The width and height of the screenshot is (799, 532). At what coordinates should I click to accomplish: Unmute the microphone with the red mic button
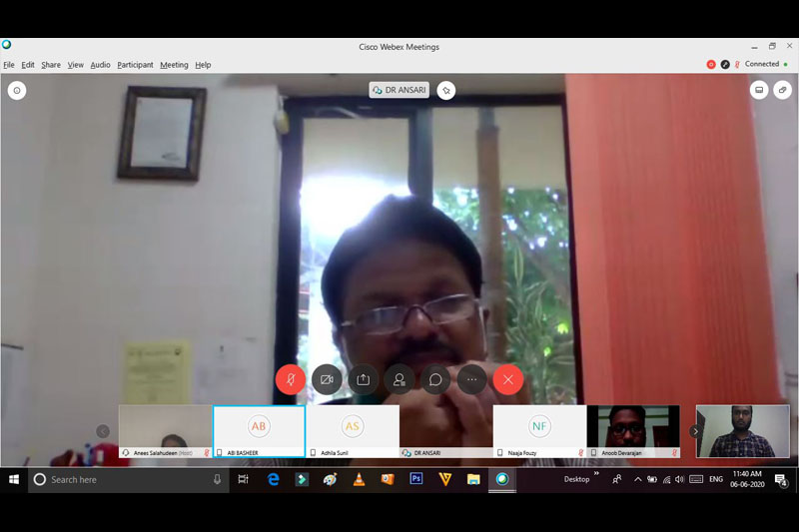click(x=291, y=379)
